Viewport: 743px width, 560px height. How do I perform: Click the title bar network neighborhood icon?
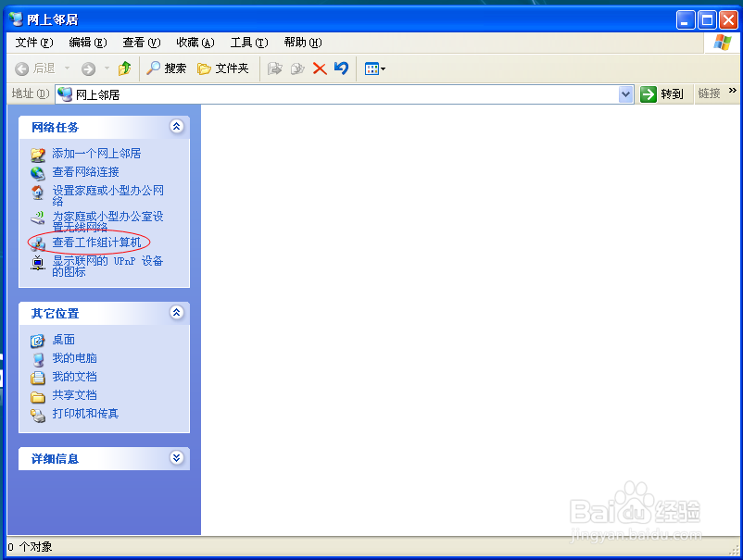pos(16,19)
